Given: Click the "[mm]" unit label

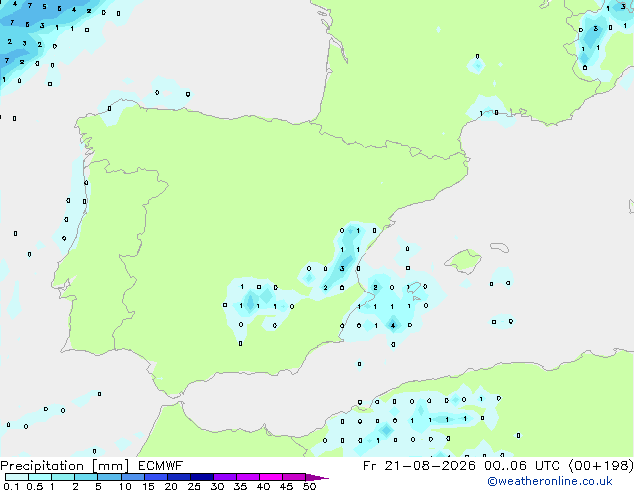Looking at the screenshot, I should [x=110, y=466].
